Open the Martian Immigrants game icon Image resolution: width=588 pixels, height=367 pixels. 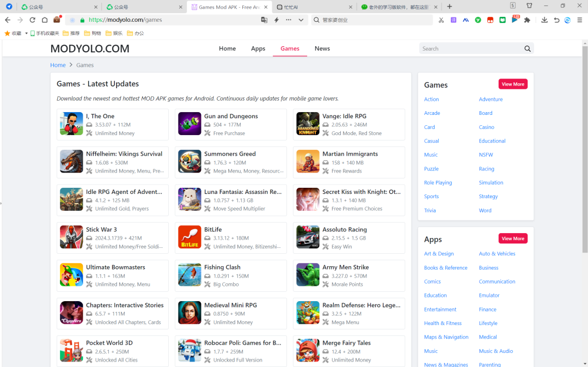pos(308,162)
